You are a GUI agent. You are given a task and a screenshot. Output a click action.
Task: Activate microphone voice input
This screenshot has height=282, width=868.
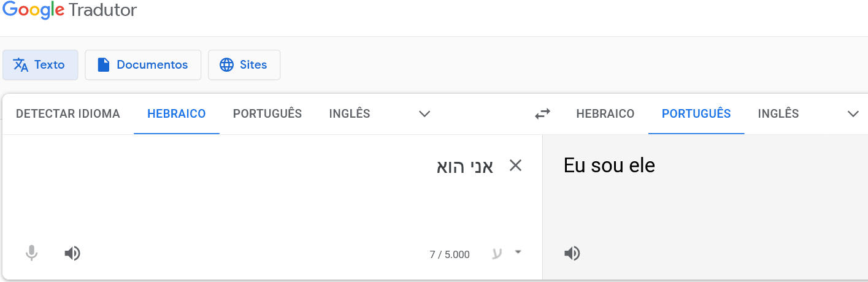click(32, 253)
